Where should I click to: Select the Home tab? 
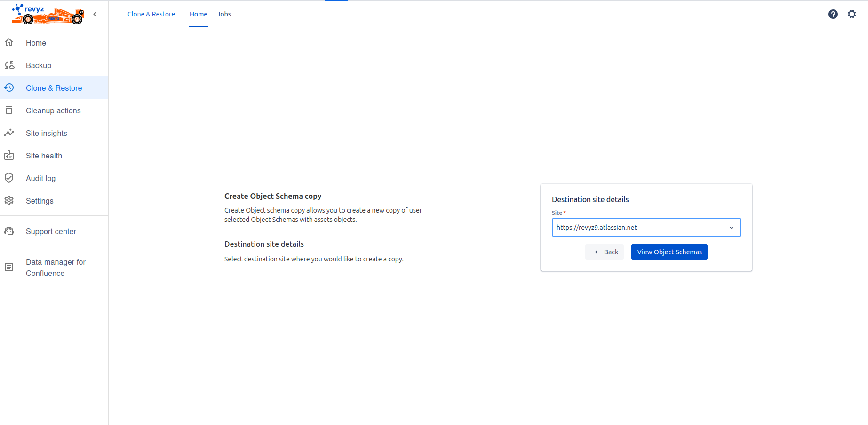[x=198, y=14]
